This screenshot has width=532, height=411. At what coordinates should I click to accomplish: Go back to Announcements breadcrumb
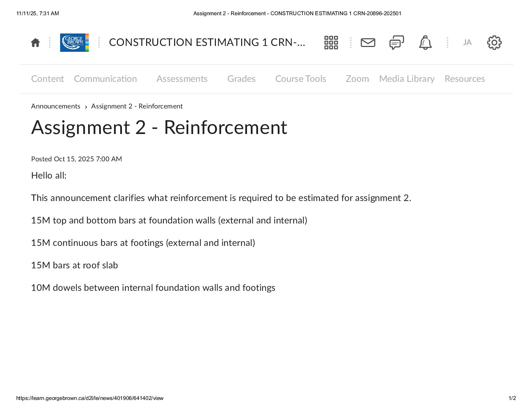point(56,106)
